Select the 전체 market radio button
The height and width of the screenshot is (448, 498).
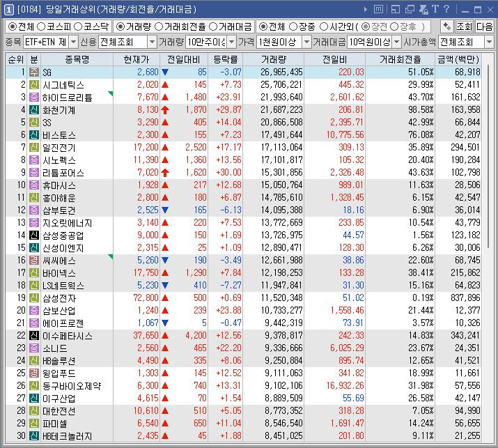tap(12, 26)
